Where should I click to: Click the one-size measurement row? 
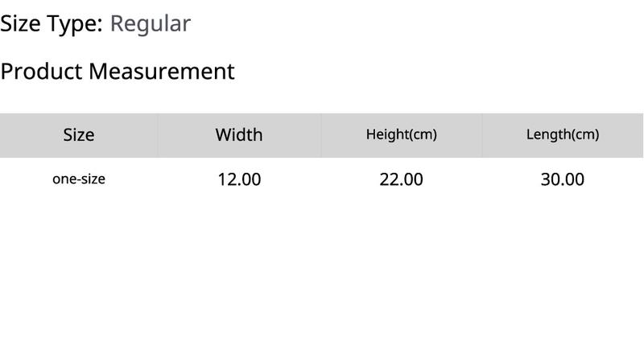[321, 179]
